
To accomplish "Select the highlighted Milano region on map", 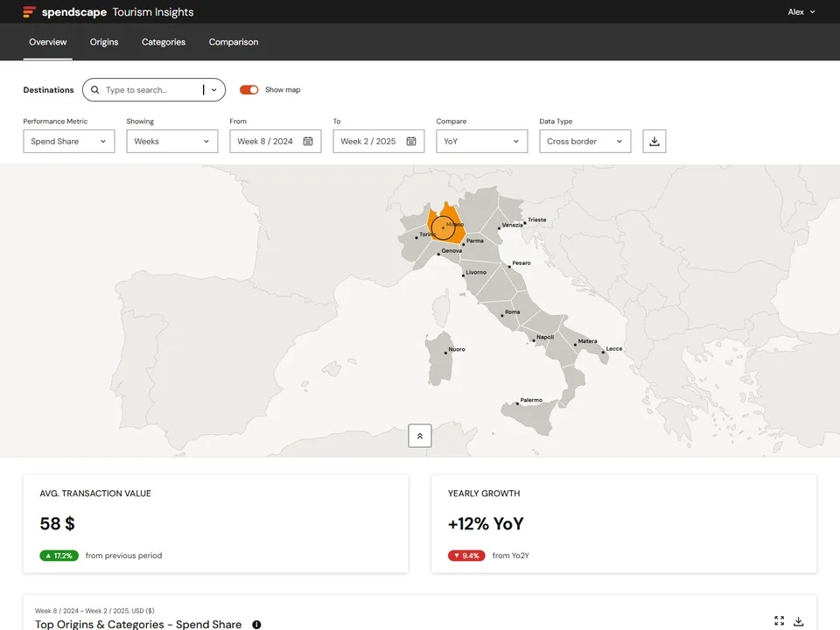I will tap(446, 225).
